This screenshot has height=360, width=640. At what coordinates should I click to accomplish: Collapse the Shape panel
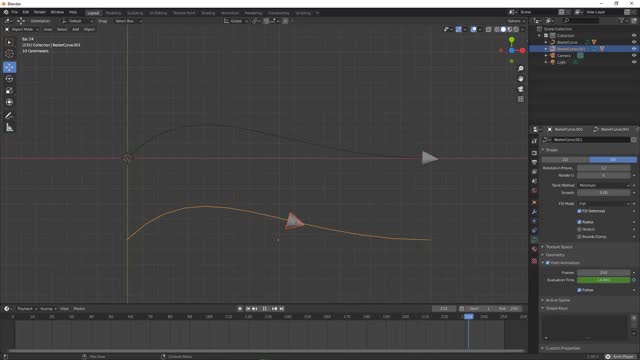click(x=551, y=150)
